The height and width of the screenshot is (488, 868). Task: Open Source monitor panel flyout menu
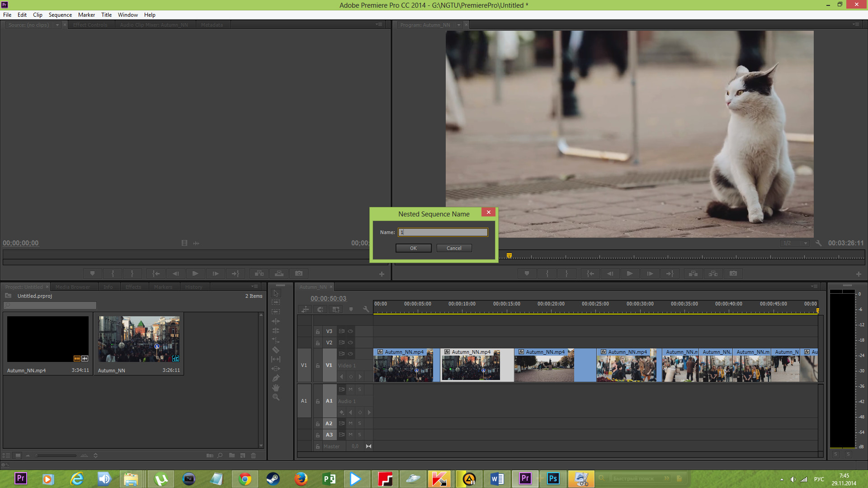[379, 24]
